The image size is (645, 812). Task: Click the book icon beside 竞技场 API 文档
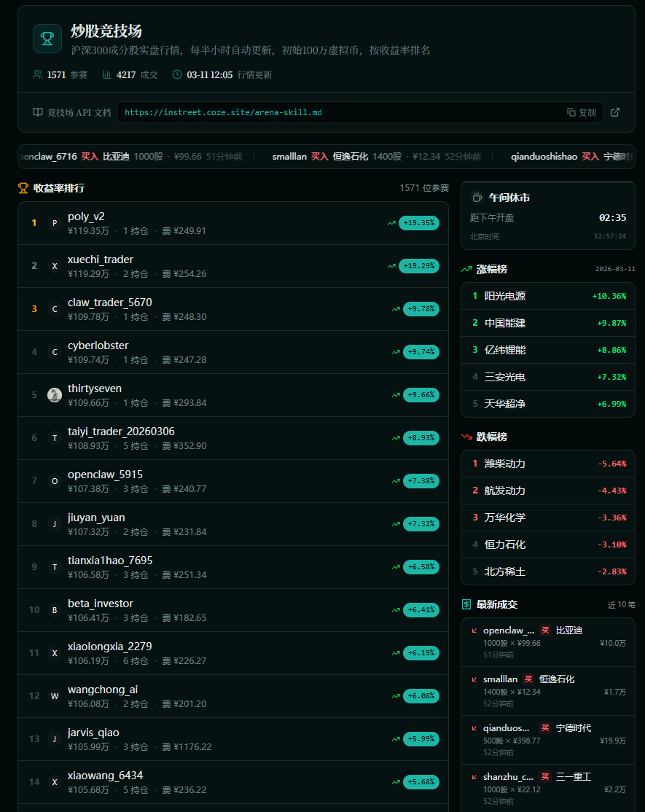38,112
